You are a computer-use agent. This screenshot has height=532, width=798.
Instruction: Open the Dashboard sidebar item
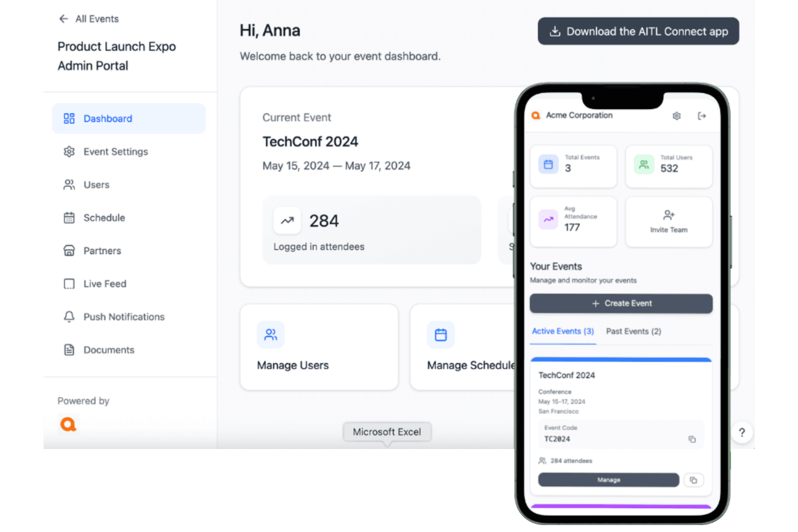pyautogui.click(x=129, y=119)
